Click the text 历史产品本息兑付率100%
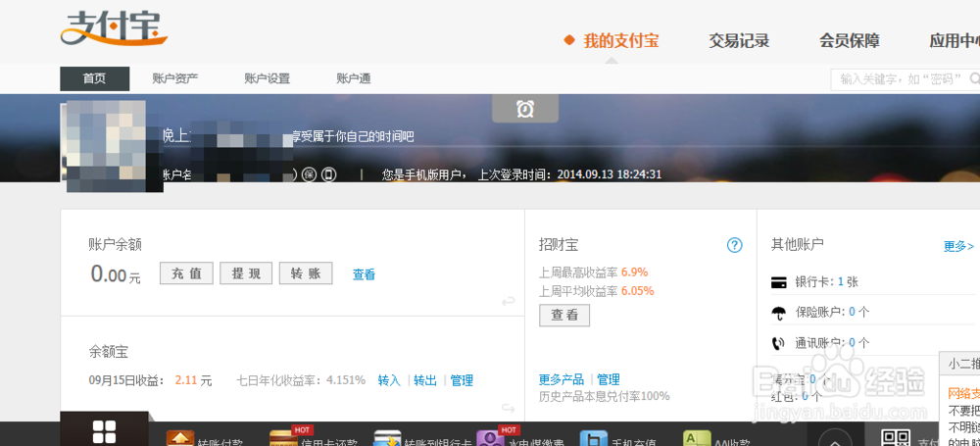This screenshot has width=980, height=446. [x=605, y=396]
